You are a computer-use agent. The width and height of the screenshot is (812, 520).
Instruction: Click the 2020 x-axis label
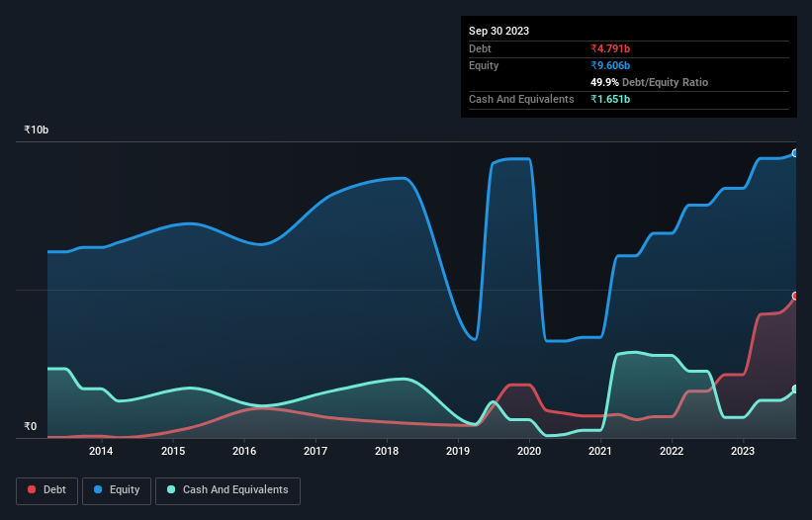pos(529,451)
